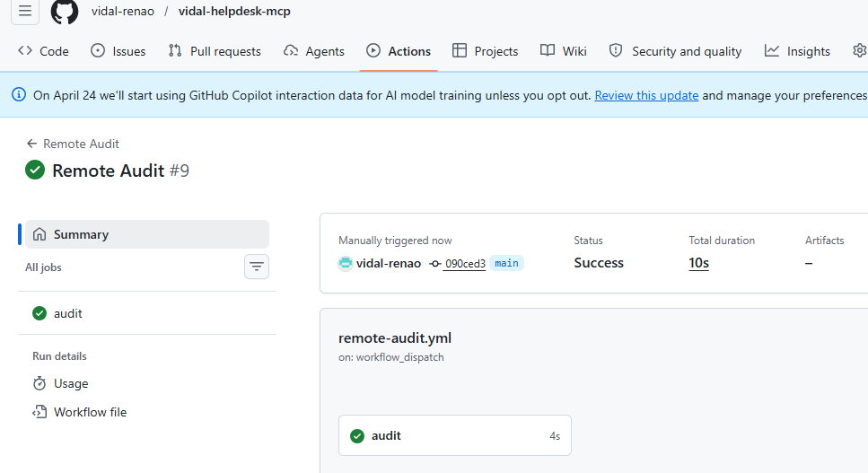Click the 'Manually triggered now' text
The width and height of the screenshot is (868, 473).
point(395,241)
